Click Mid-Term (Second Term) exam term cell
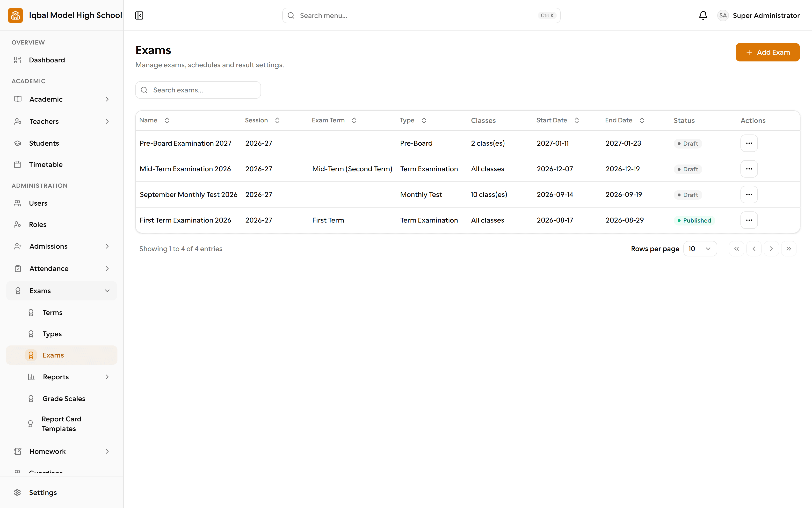The height and width of the screenshot is (508, 812). (x=352, y=169)
